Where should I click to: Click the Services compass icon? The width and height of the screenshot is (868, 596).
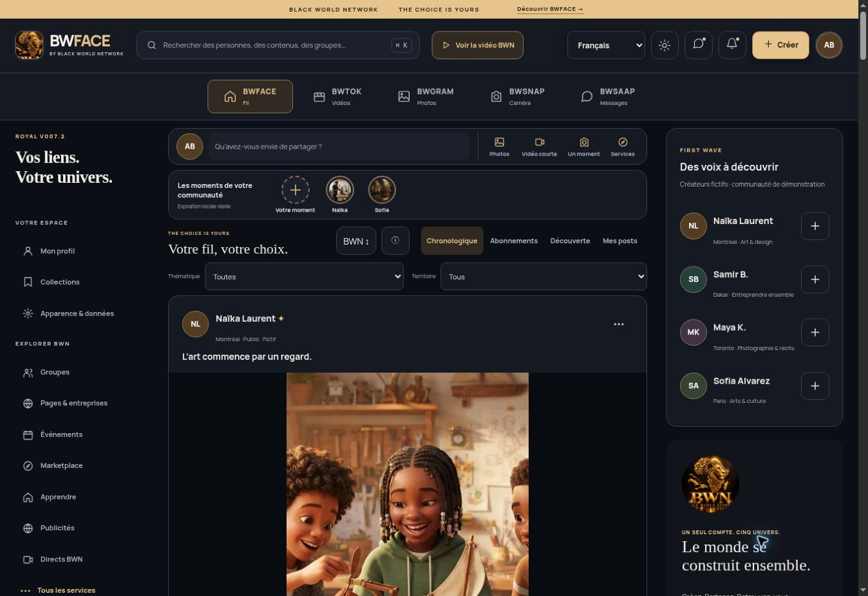coord(623,147)
